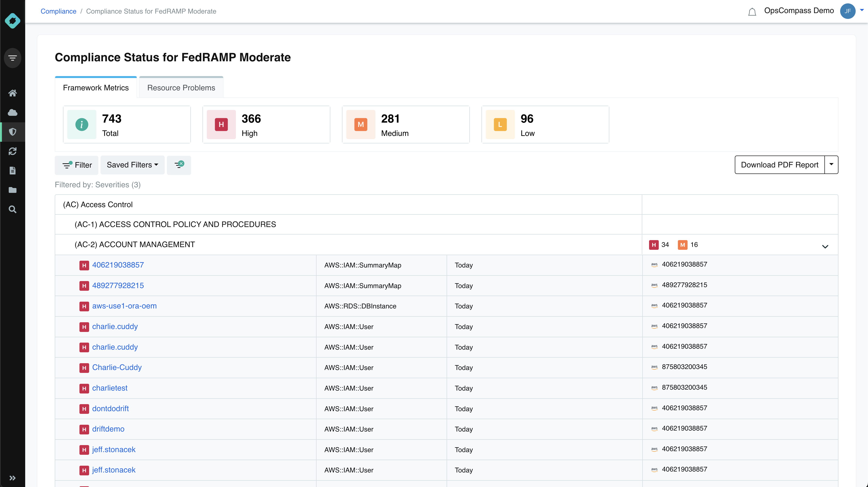Open the user account menu caret
This screenshot has width=868, height=487.
[862, 10]
